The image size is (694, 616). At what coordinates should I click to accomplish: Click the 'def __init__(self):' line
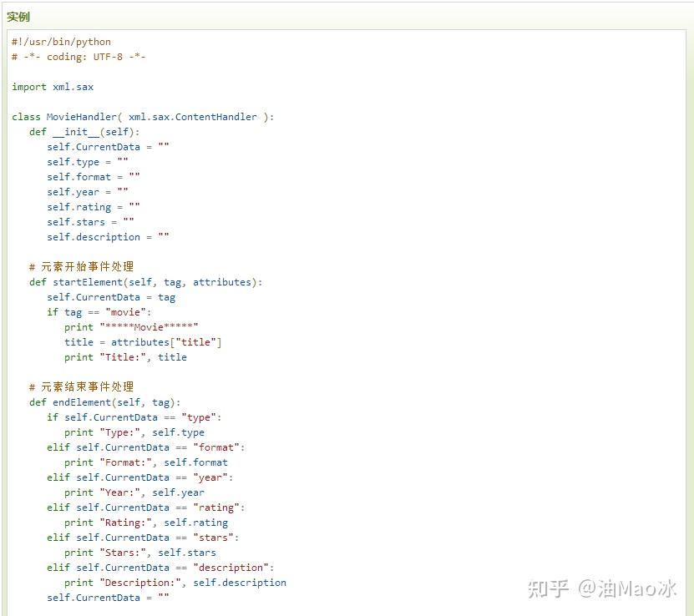84,132
